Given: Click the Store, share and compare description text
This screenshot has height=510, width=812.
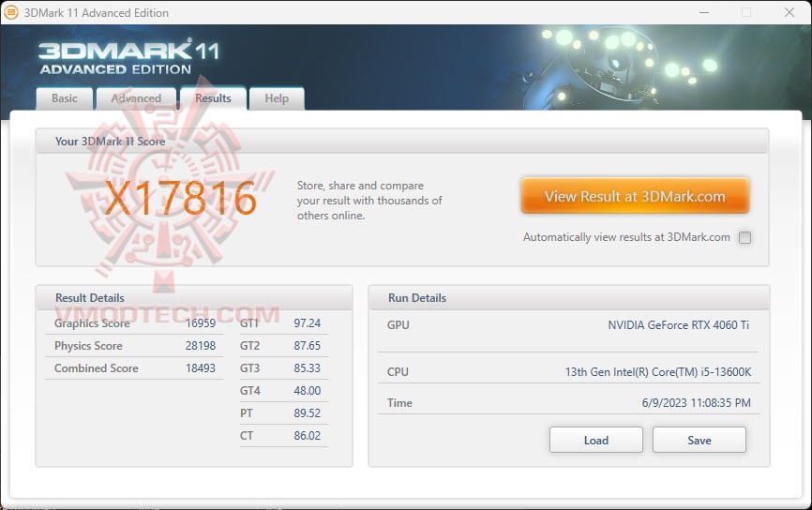Looking at the screenshot, I should [x=369, y=201].
